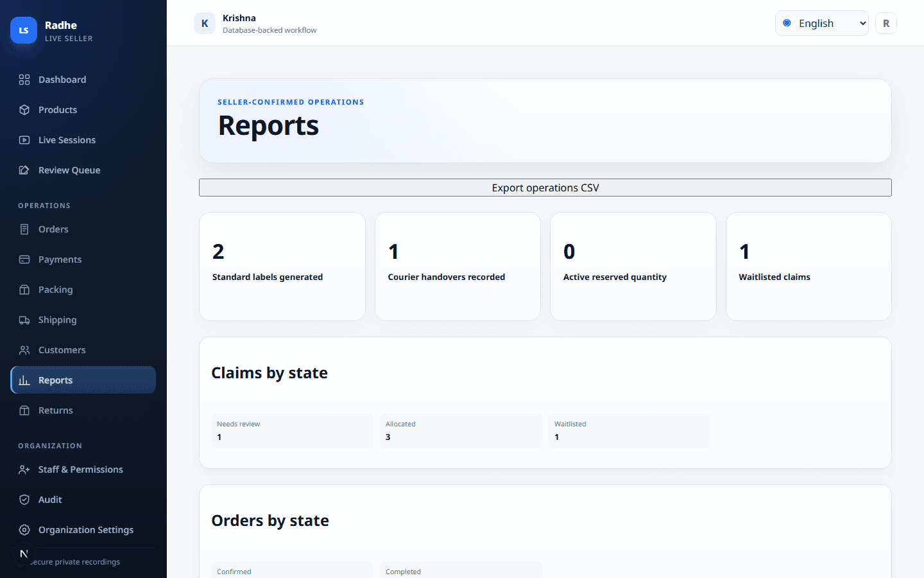
Task: Open Live Sessions from the sidebar
Action: tap(83, 140)
